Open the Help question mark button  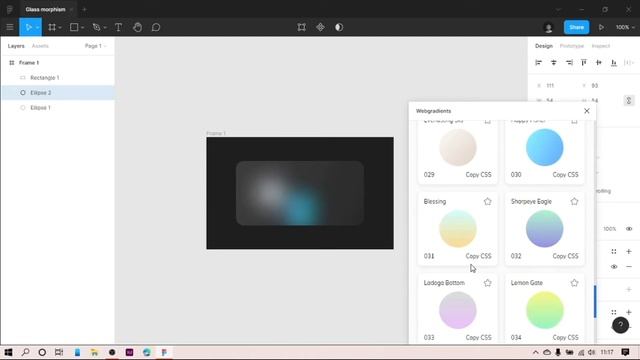pos(620,325)
